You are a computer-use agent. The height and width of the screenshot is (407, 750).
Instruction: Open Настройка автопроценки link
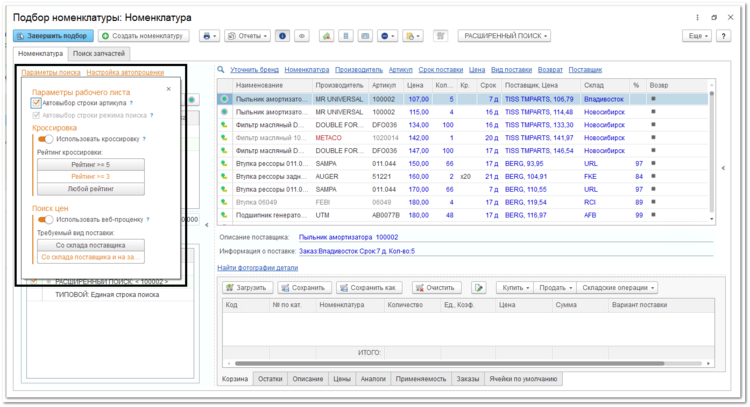click(125, 72)
